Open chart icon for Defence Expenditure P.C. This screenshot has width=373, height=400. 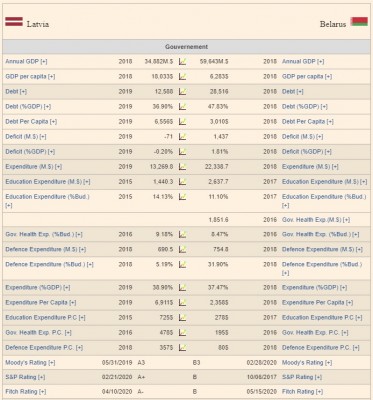pyautogui.click(x=183, y=347)
